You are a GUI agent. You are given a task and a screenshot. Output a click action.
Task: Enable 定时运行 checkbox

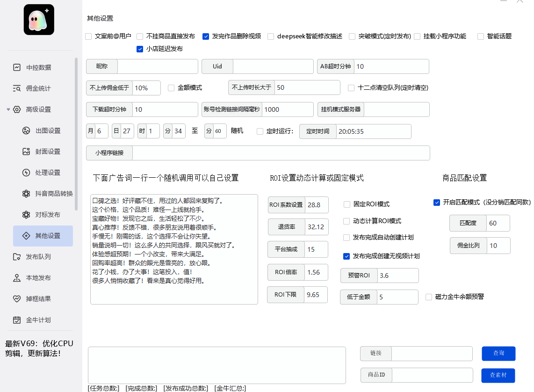tap(260, 131)
